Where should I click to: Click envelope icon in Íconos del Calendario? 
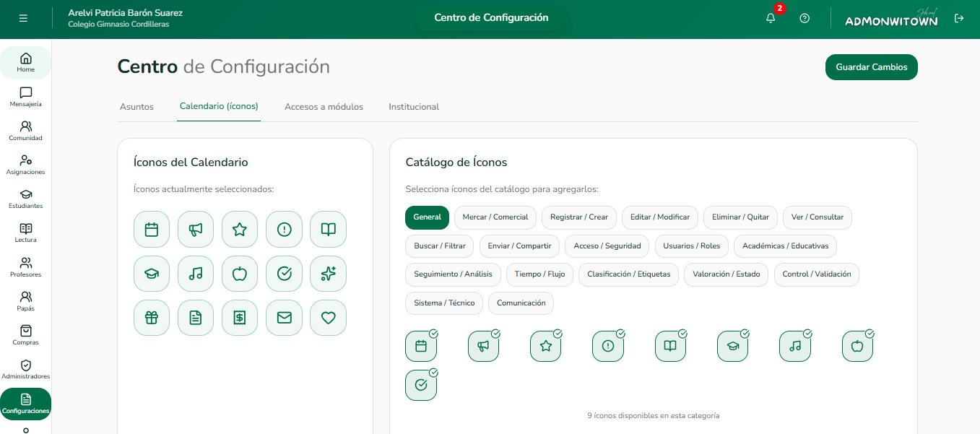pyautogui.click(x=284, y=318)
